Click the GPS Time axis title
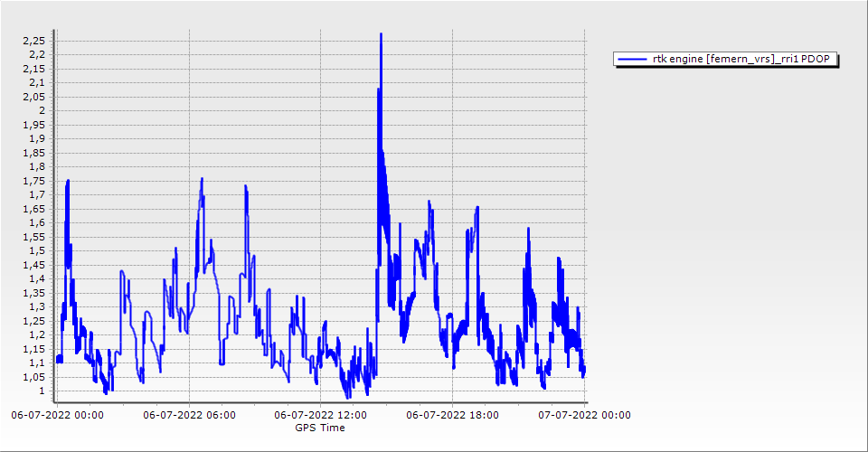The width and height of the screenshot is (868, 452). click(x=320, y=428)
